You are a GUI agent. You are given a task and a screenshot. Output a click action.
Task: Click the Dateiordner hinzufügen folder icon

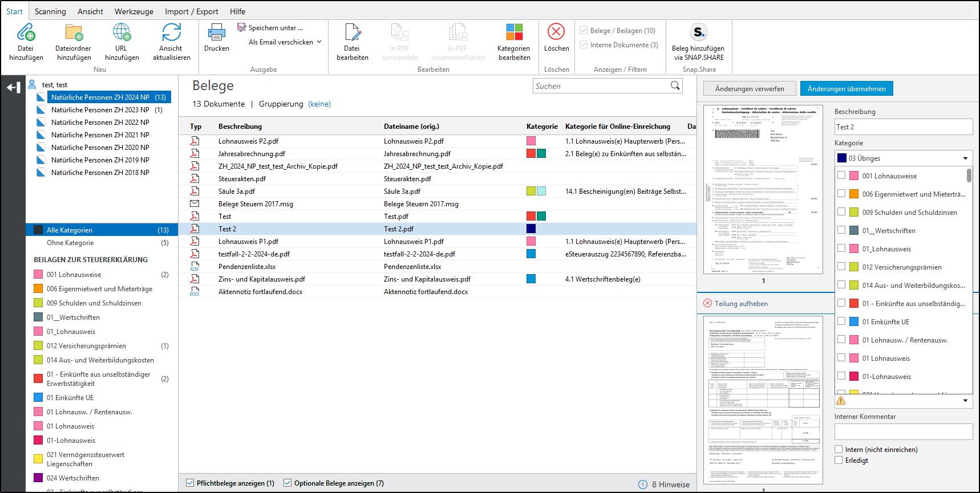(x=74, y=32)
